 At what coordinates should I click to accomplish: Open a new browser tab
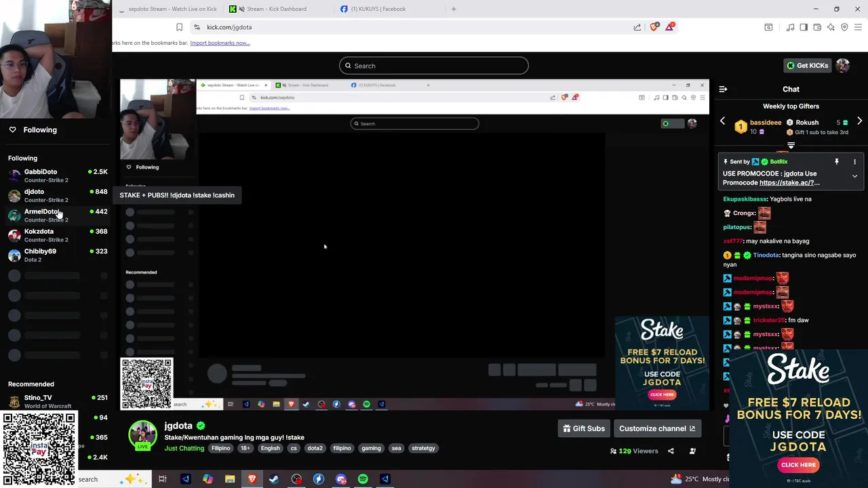pos(454,9)
